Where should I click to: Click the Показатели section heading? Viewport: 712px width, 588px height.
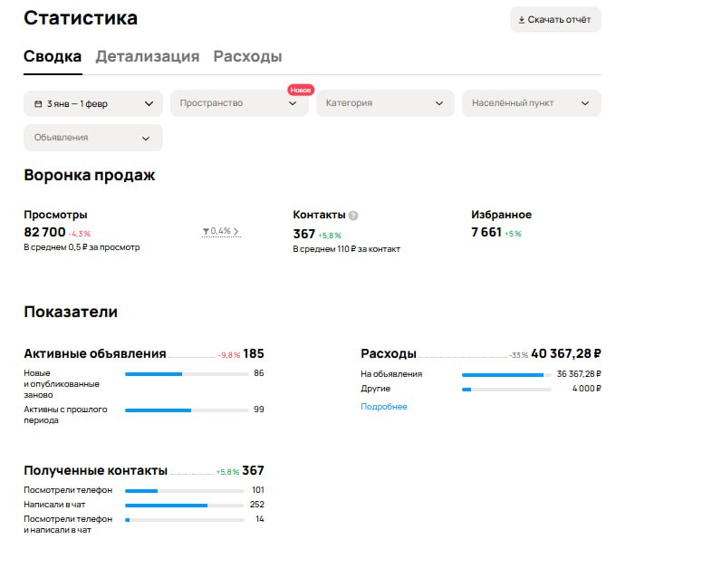tap(71, 312)
